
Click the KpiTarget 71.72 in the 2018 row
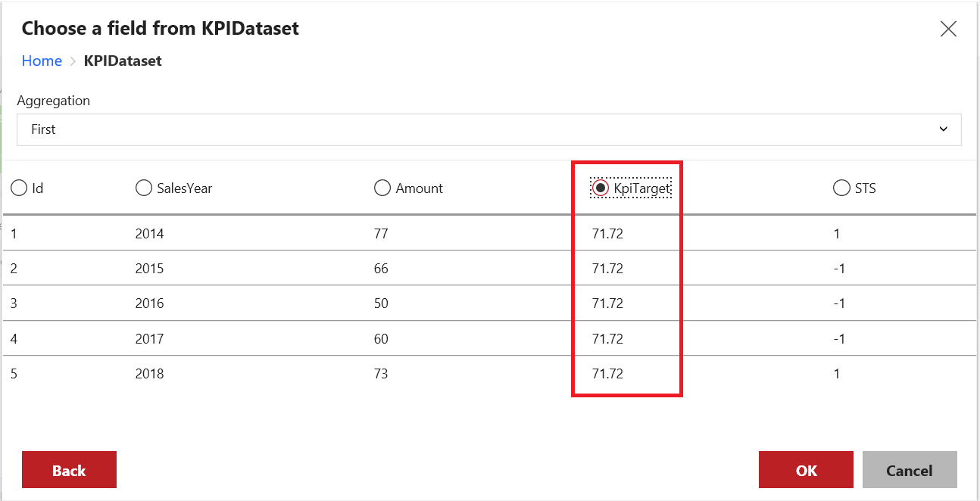click(607, 374)
